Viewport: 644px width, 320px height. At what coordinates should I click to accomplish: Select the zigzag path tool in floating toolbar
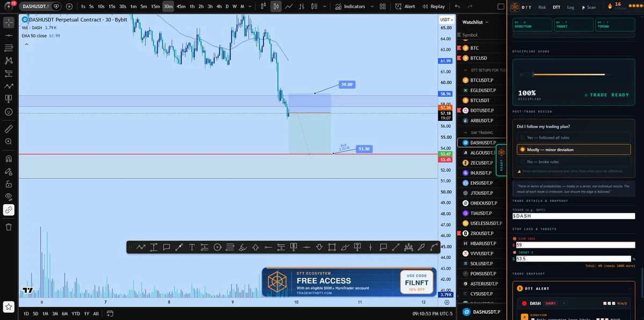click(x=141, y=247)
